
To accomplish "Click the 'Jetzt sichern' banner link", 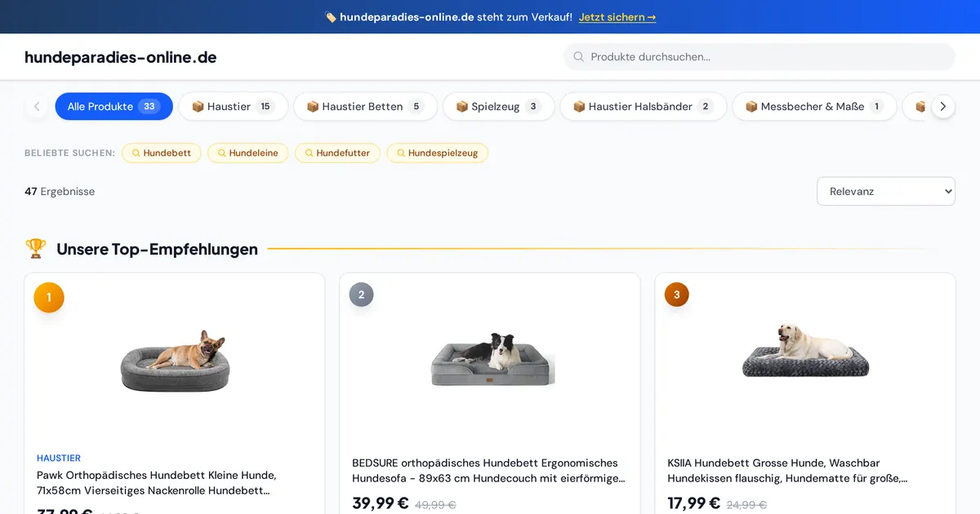I will [617, 17].
